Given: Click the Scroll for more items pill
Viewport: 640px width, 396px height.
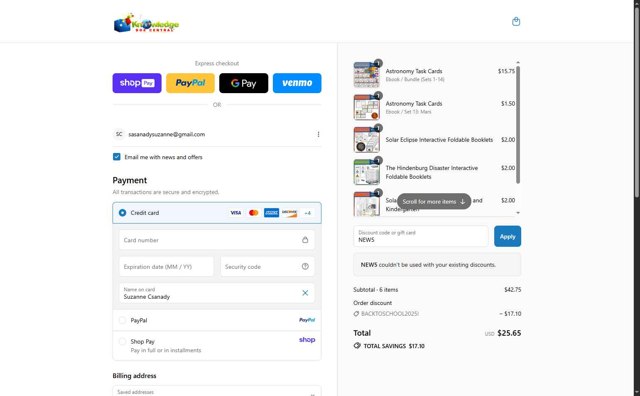Looking at the screenshot, I should coord(434,201).
